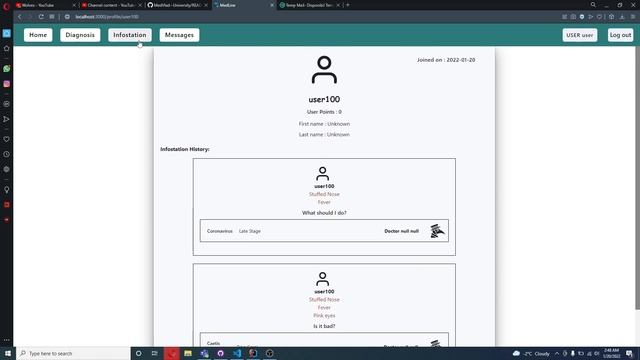The width and height of the screenshot is (640, 360).
Task: Click the 'What should I do?' question
Action: 324,213
